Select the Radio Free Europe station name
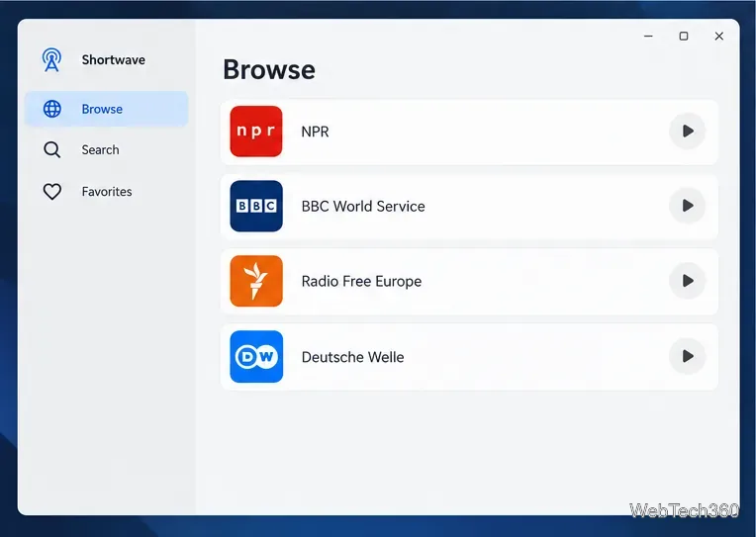Image resolution: width=756 pixels, height=537 pixels. click(x=361, y=282)
